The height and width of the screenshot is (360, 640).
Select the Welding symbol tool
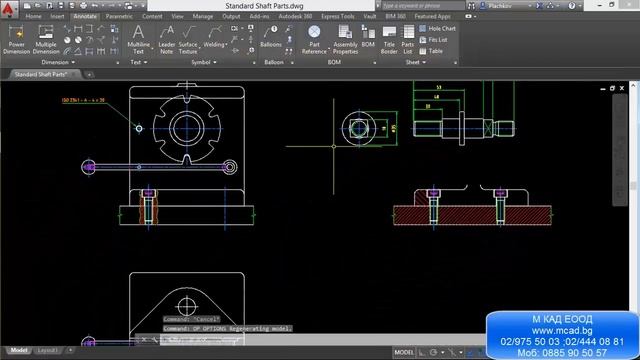(214, 37)
